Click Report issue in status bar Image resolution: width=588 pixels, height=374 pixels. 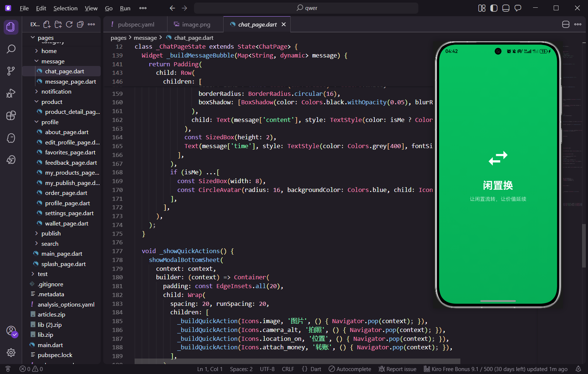397,369
